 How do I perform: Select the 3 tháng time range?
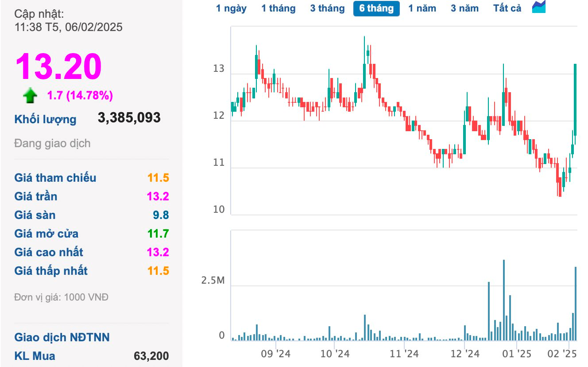click(x=327, y=8)
